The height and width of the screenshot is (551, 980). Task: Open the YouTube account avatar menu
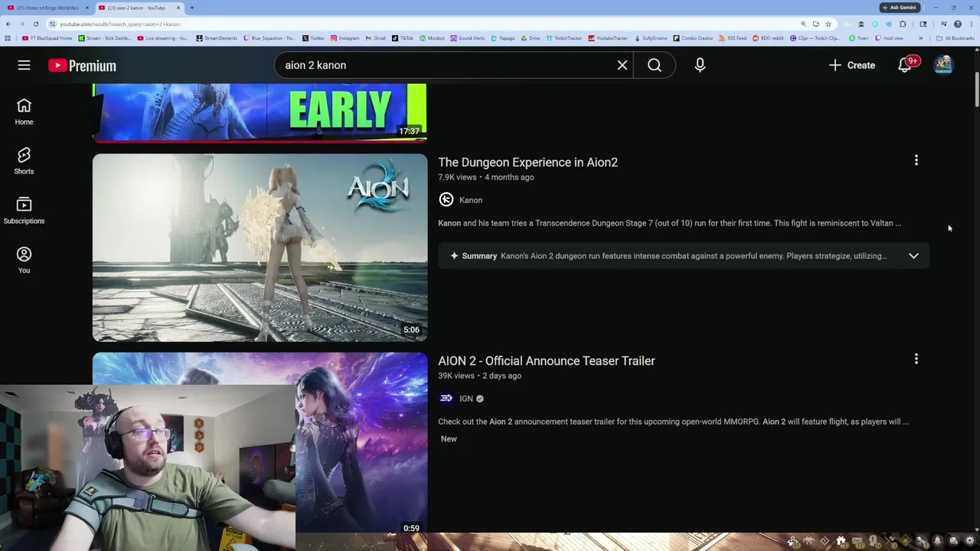point(943,65)
